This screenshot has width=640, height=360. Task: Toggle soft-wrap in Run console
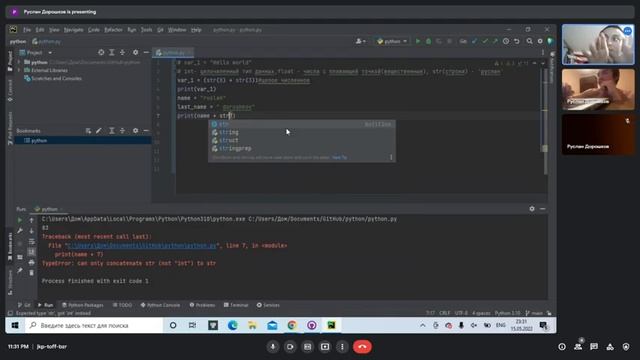pyautogui.click(x=31, y=242)
